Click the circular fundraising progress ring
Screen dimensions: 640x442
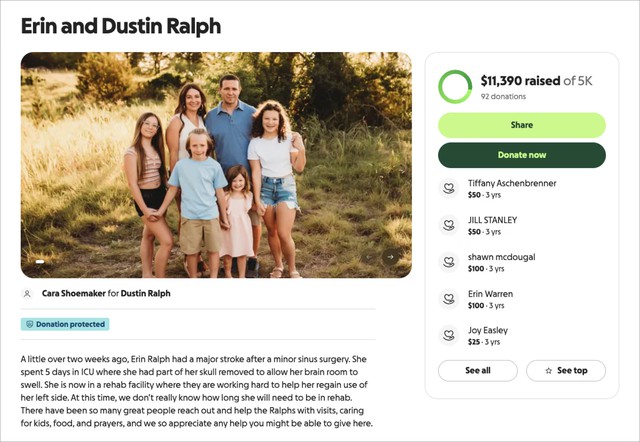455,87
